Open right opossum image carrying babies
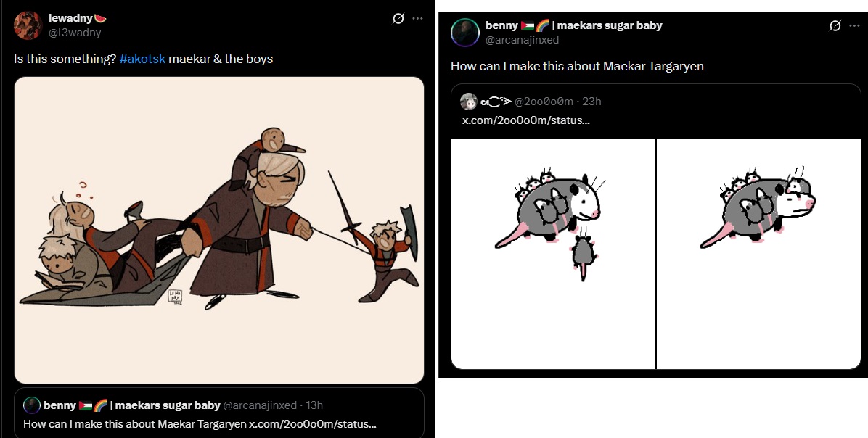 pyautogui.click(x=759, y=254)
